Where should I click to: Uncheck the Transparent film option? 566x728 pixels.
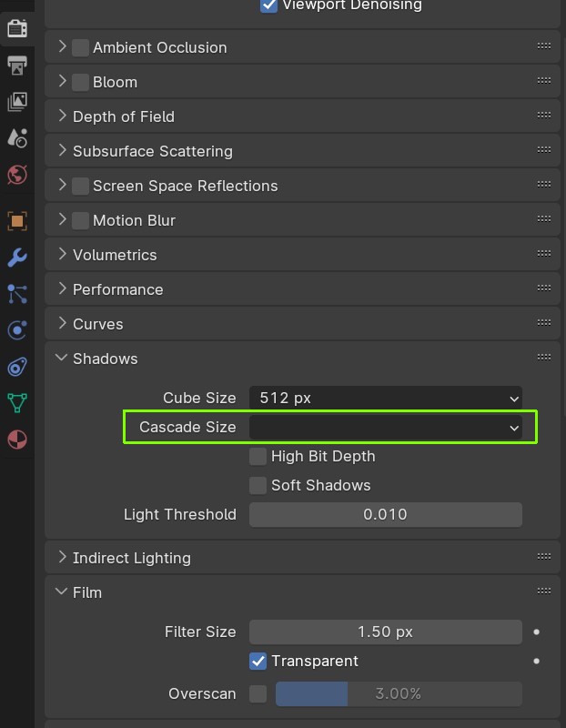[x=258, y=661]
